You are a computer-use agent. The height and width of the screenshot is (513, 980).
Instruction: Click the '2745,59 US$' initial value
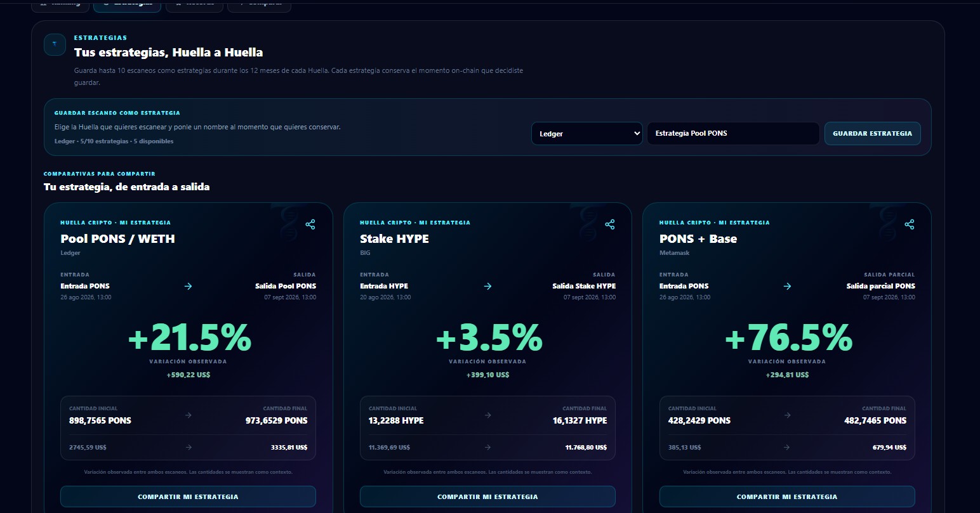pos(88,448)
